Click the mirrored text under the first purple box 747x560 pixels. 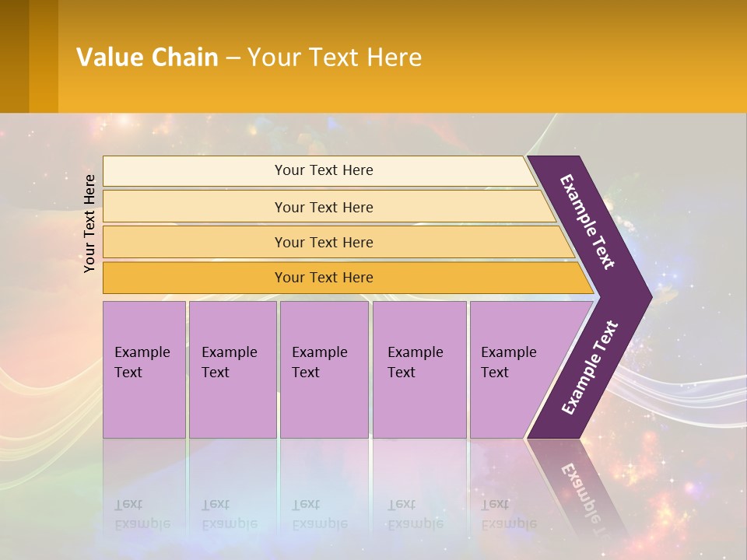click(x=142, y=514)
